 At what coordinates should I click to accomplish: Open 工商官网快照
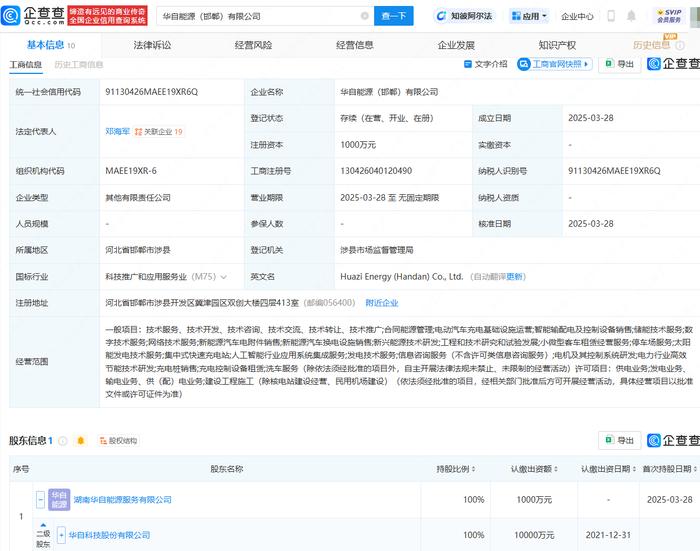[x=554, y=64]
